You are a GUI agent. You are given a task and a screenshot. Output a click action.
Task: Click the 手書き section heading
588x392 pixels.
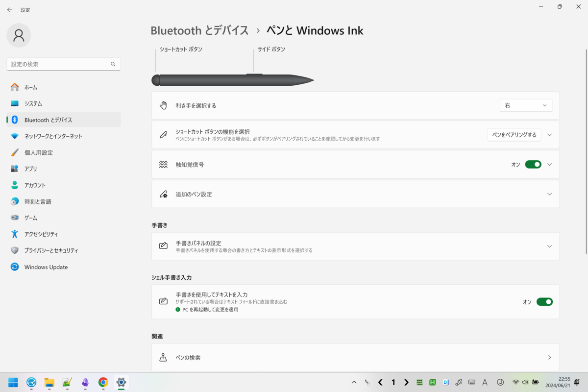click(x=160, y=225)
